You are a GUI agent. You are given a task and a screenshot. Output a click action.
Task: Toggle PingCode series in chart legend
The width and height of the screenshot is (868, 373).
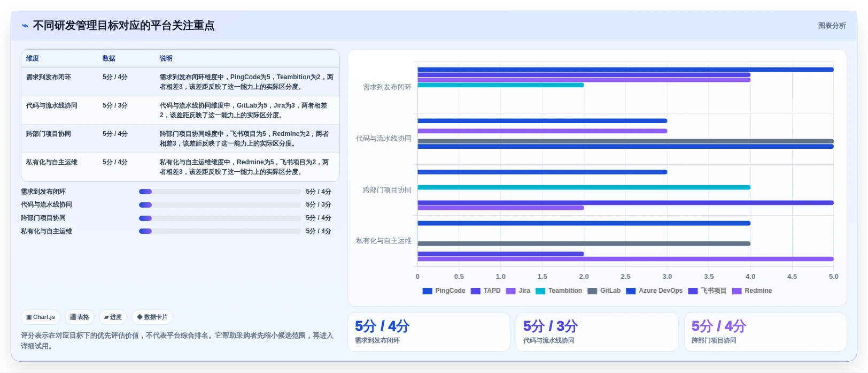click(444, 291)
